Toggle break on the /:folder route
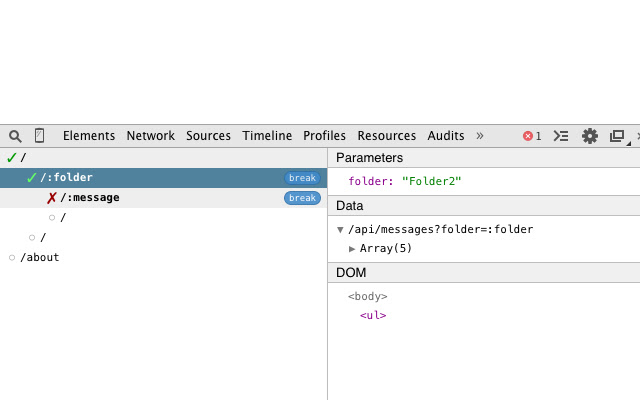The image size is (640, 400). [x=302, y=178]
